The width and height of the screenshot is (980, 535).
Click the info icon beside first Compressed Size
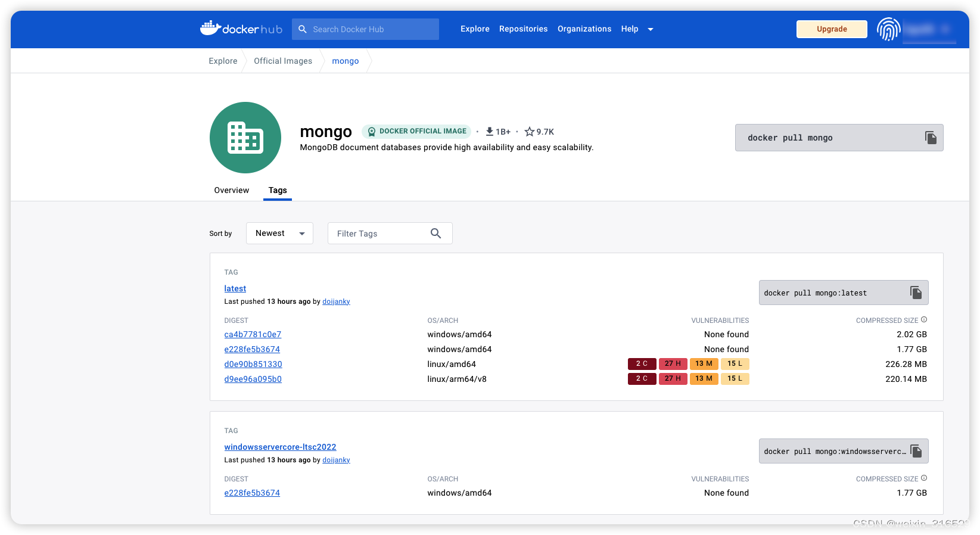pyautogui.click(x=924, y=320)
